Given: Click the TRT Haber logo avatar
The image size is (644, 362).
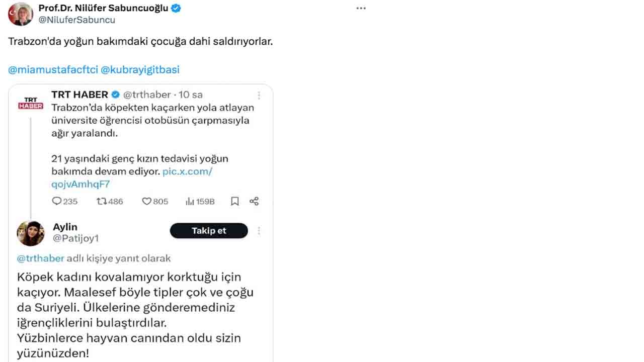Looking at the screenshot, I should [31, 102].
